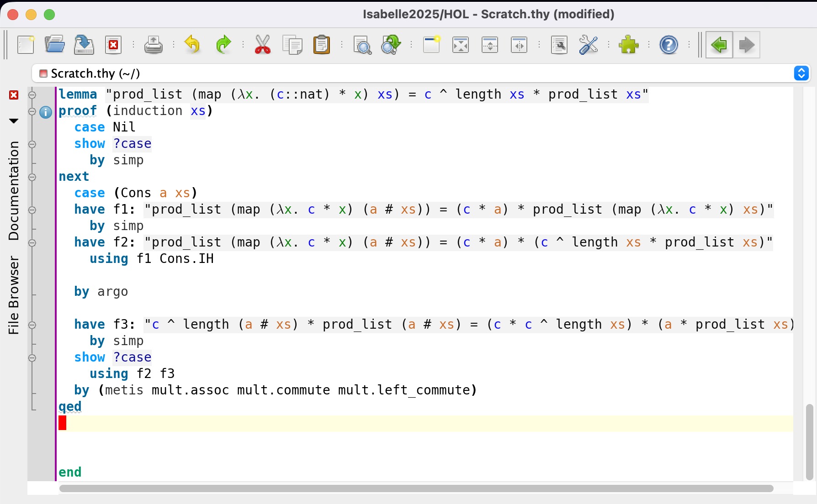Paste from the clipboard icon

321,45
